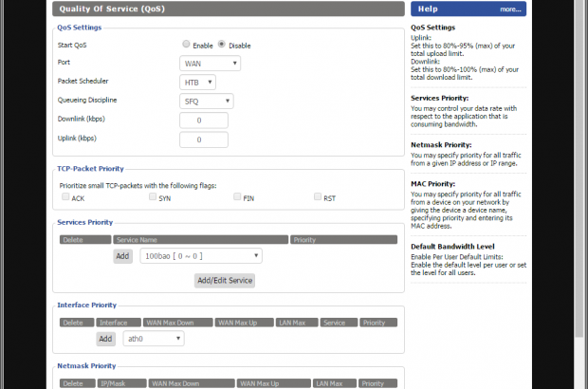The height and width of the screenshot is (389, 588).
Task: Enable the FIN TCP flag checkbox
Action: [x=236, y=197]
